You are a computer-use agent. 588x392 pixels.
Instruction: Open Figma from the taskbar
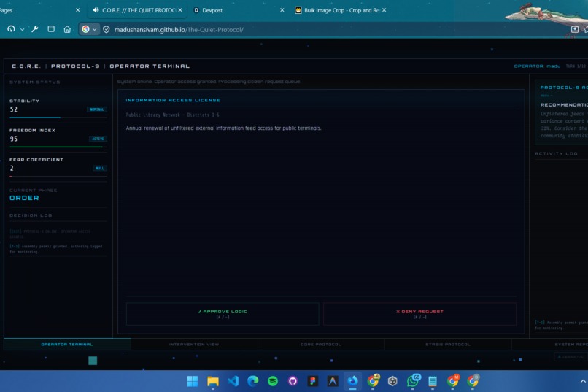(312, 381)
